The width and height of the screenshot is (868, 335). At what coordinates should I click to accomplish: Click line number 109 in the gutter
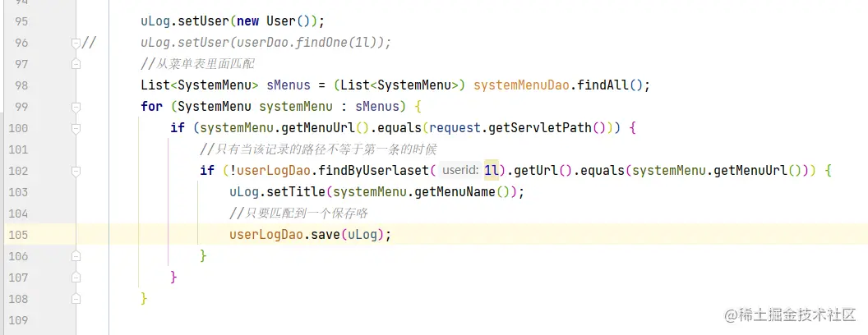[18, 320]
